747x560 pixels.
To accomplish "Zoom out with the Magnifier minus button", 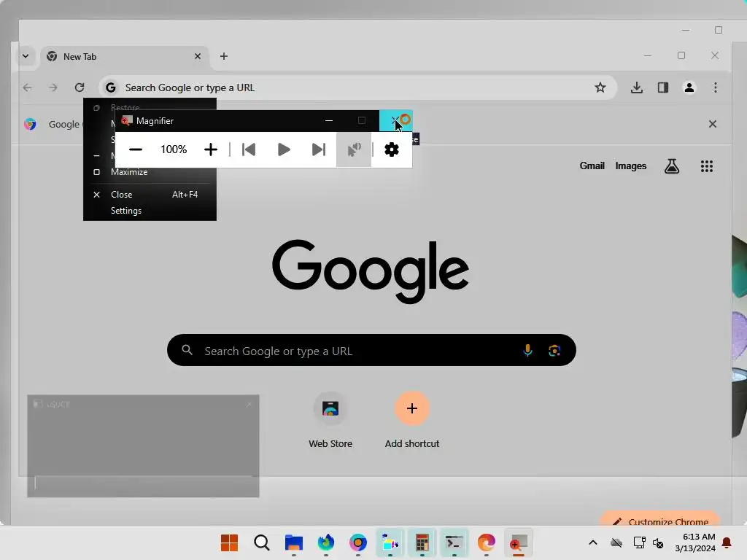I will coord(136,149).
